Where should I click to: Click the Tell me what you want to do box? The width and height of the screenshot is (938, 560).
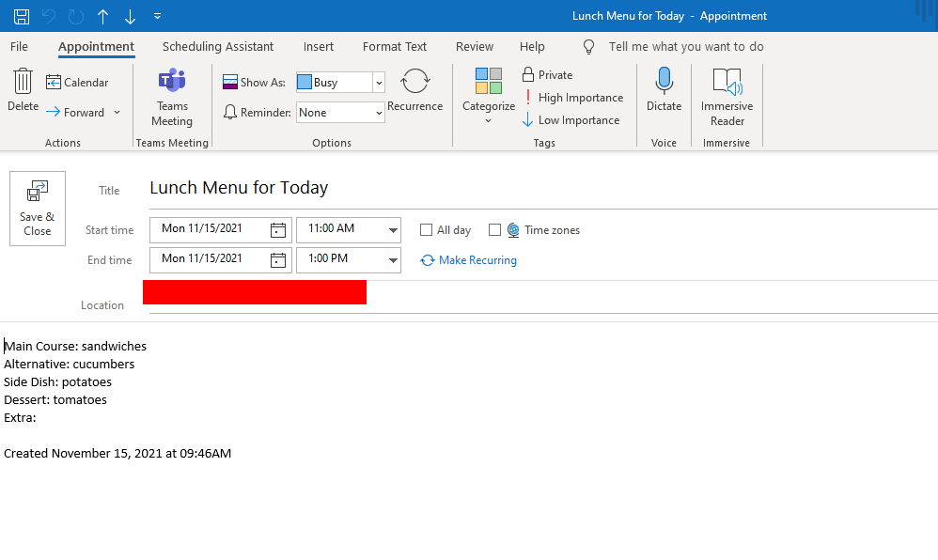pyautogui.click(x=686, y=47)
